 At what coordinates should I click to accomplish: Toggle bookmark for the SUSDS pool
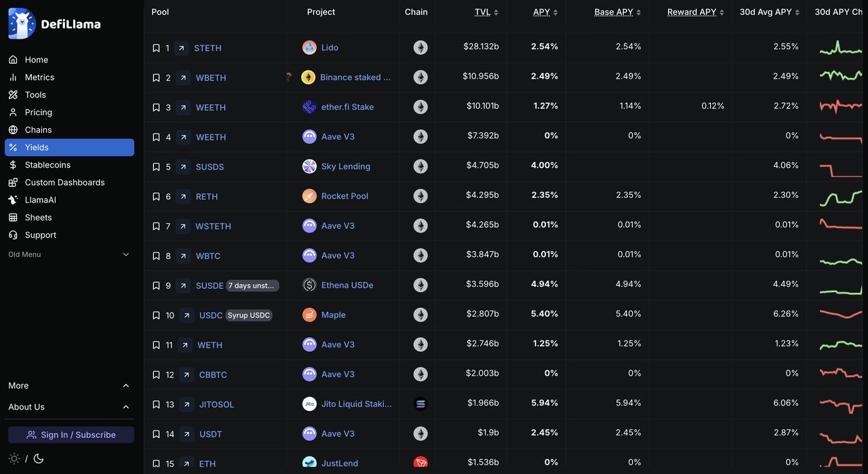pyautogui.click(x=156, y=167)
